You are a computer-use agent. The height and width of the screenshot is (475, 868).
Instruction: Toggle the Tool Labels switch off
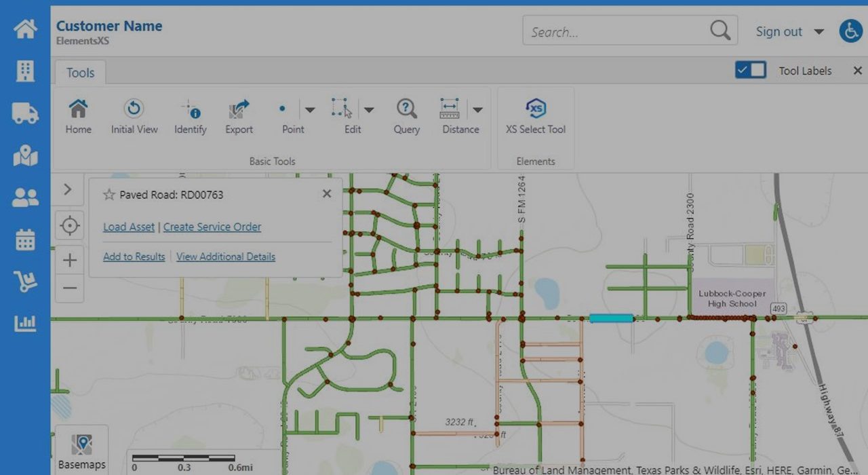750,70
